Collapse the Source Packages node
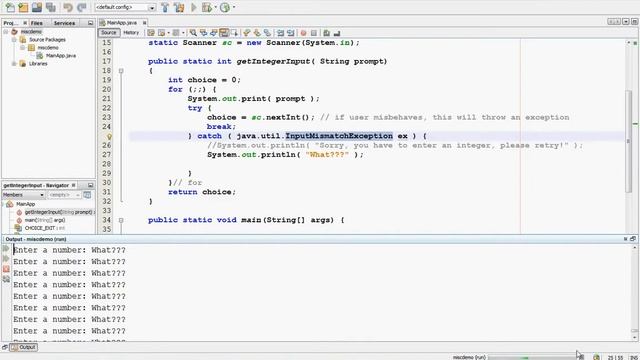640x360 pixels. [14, 40]
